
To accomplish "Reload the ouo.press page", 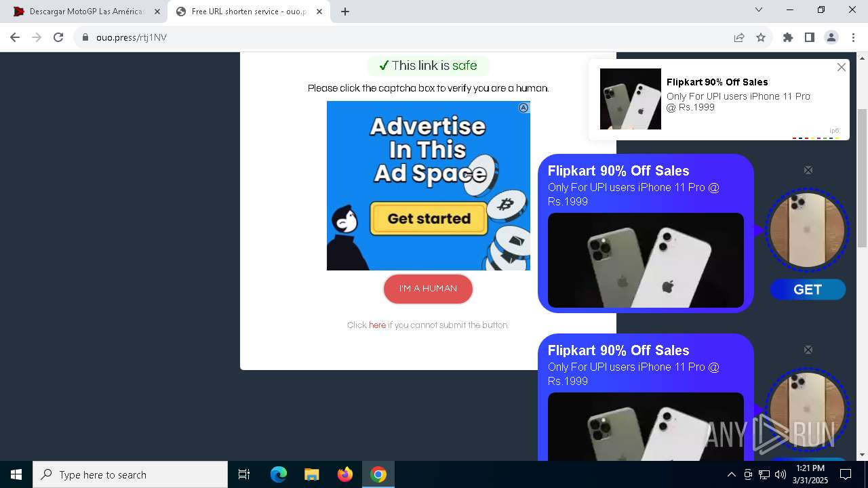I will point(58,37).
